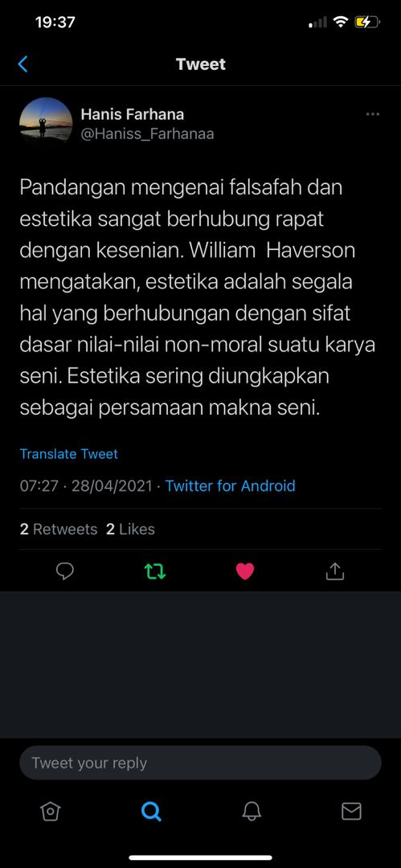Tap the battery charging status icon
This screenshot has height=868, width=401.
coord(367,23)
